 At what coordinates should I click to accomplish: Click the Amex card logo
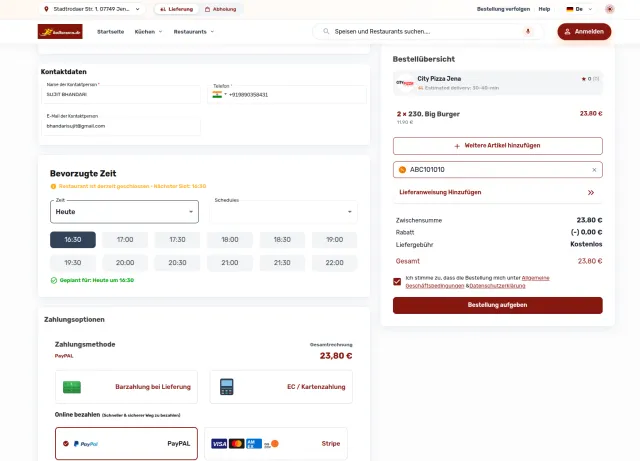click(x=253, y=443)
